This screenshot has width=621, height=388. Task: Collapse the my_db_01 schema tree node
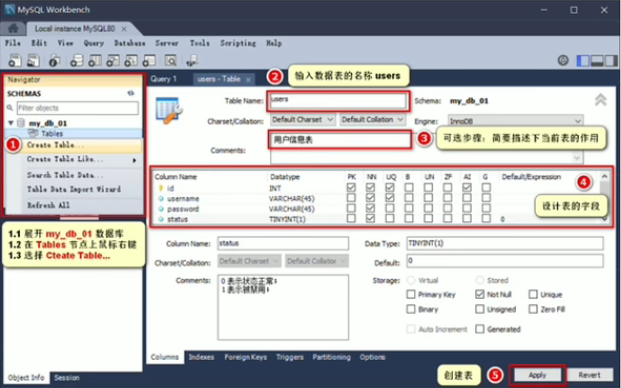(x=11, y=123)
